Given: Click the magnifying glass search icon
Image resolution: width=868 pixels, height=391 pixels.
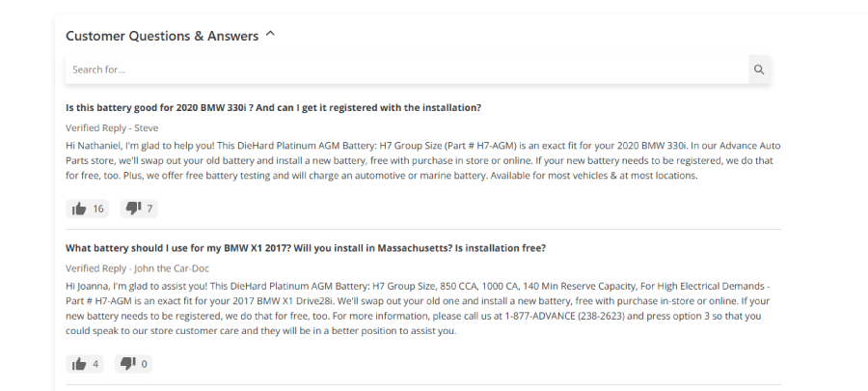Looking at the screenshot, I should [x=759, y=70].
